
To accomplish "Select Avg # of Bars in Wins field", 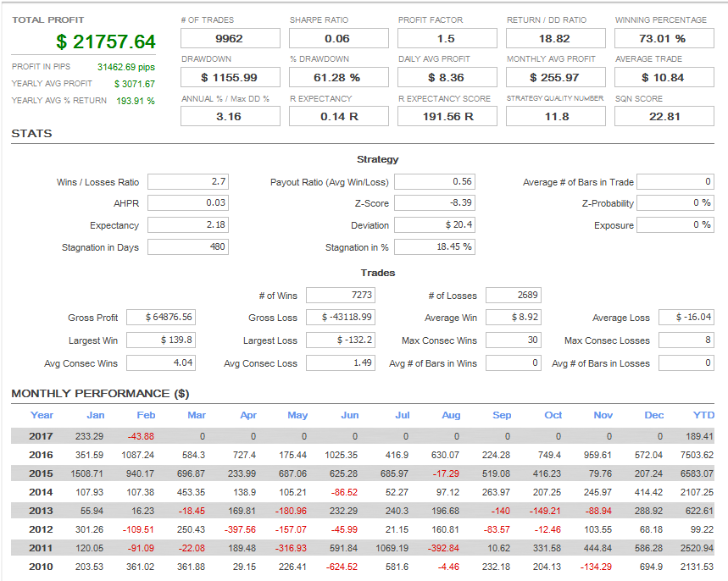I will 514,362.
